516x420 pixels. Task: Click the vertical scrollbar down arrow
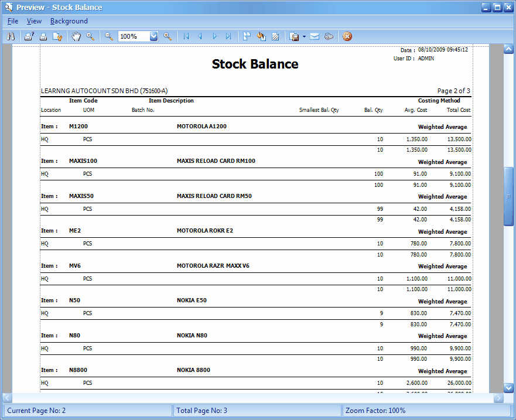508,388
